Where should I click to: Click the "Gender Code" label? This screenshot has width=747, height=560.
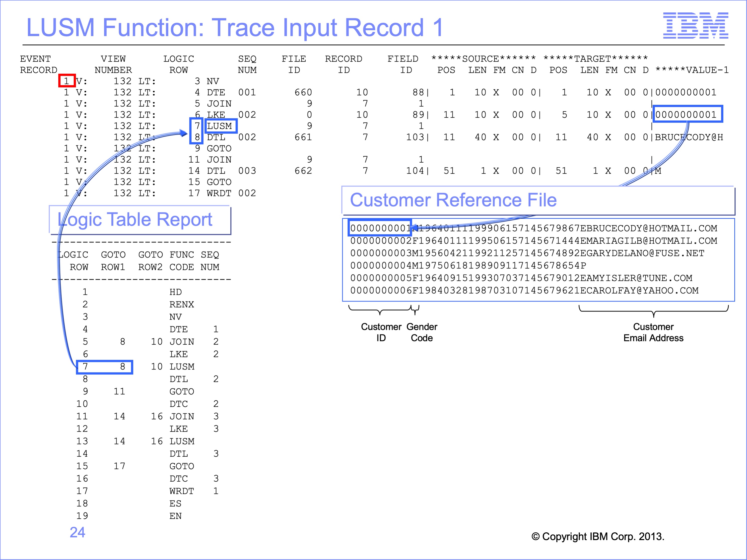tap(422, 332)
